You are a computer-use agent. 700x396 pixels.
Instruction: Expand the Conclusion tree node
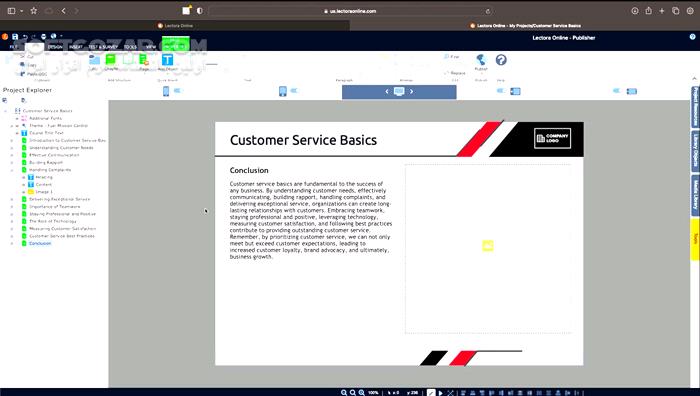pos(12,243)
